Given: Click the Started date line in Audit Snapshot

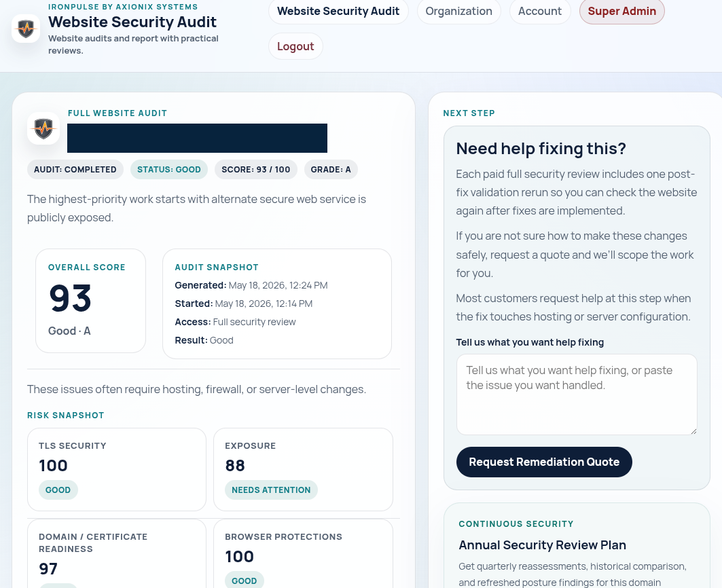Looking at the screenshot, I should [x=244, y=304].
